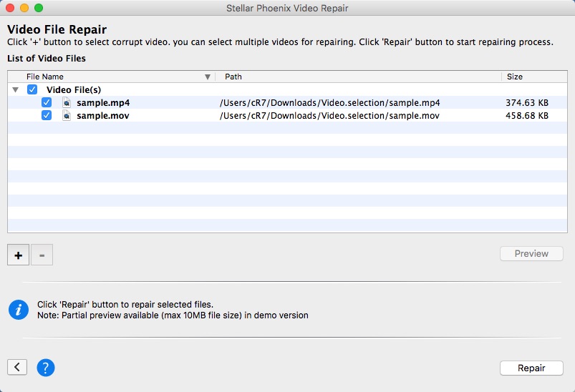Select the sample.mov file name

[x=103, y=116]
